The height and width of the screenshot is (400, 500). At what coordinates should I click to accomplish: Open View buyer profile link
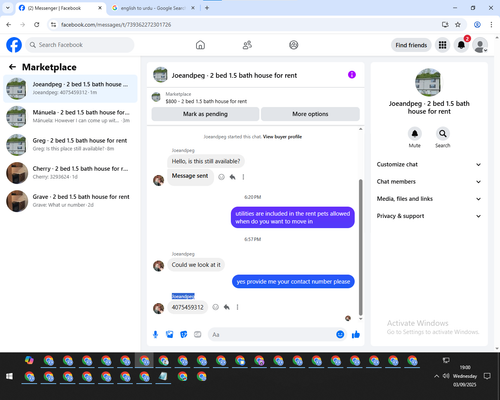282,137
